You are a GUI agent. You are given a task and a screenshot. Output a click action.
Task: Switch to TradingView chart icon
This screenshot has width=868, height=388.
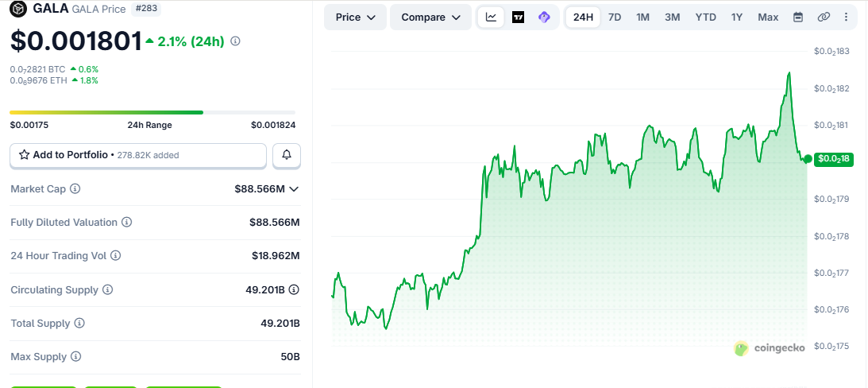click(518, 17)
